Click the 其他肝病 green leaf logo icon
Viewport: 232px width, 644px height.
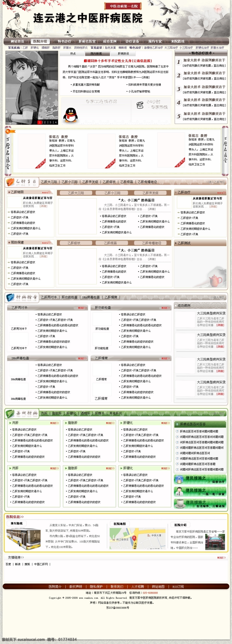10,413
